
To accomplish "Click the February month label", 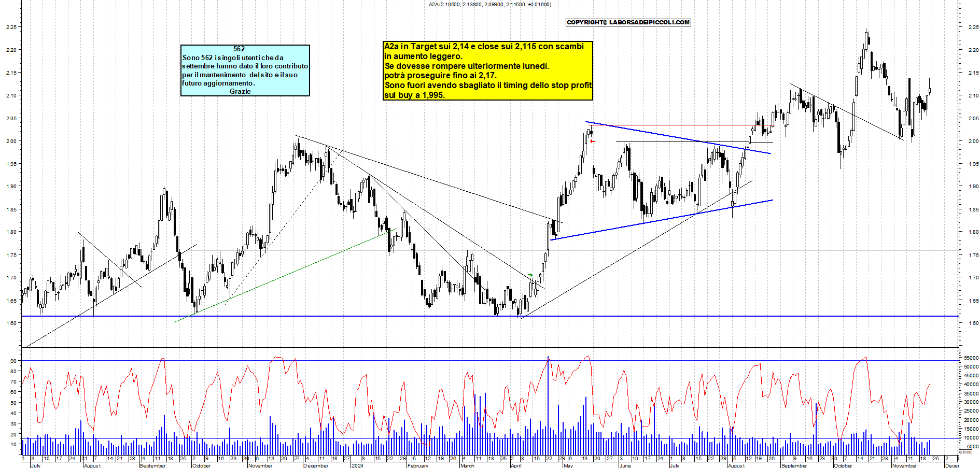I will pos(418,465).
